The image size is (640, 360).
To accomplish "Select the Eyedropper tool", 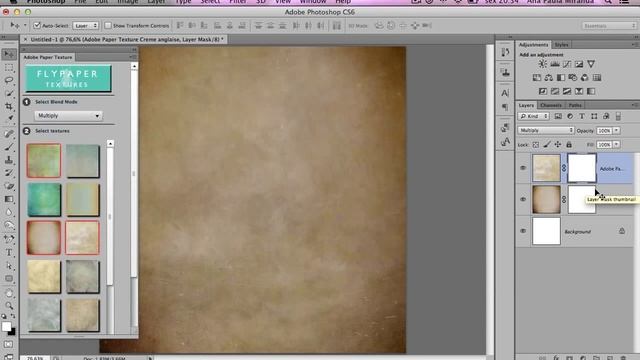I will [x=9, y=120].
